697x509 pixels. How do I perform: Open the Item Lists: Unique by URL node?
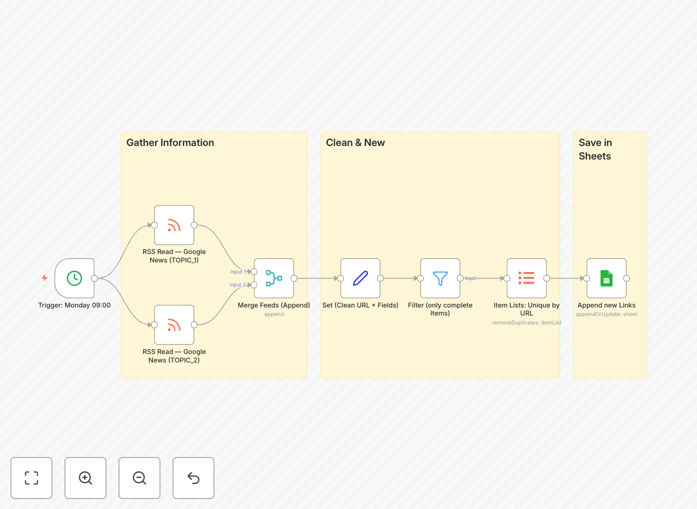(527, 278)
